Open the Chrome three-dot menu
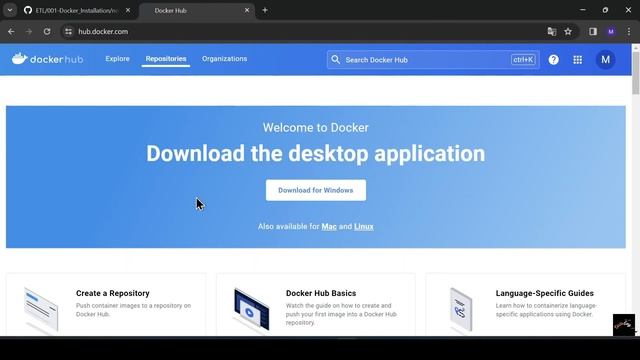Viewport: 640px width, 360px height. tap(629, 31)
